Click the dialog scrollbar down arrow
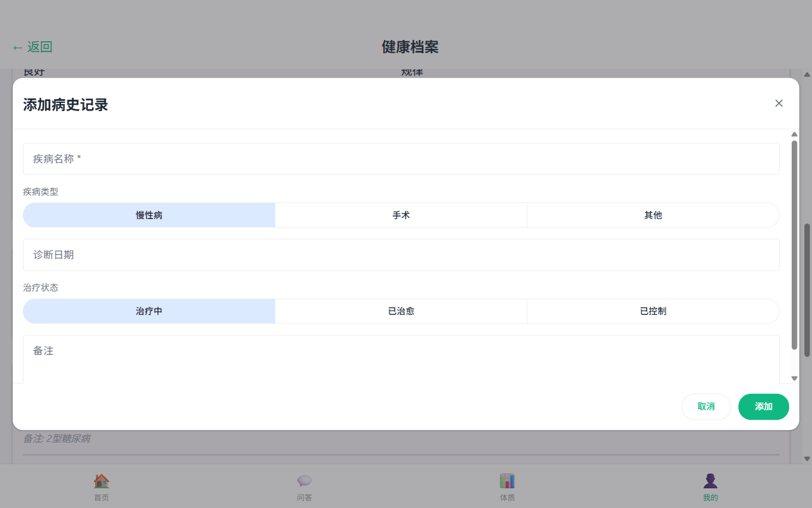812x508 pixels. click(x=794, y=378)
